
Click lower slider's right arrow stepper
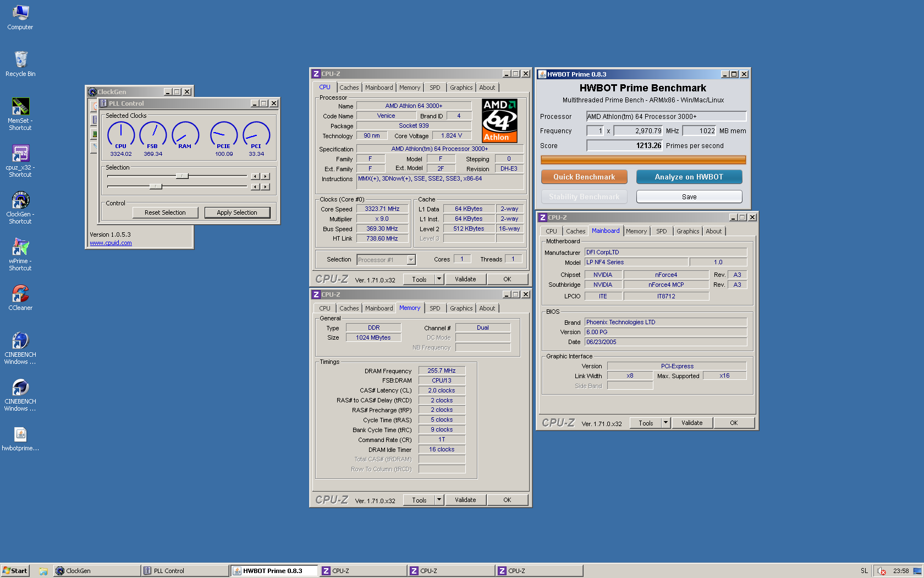[x=266, y=187]
